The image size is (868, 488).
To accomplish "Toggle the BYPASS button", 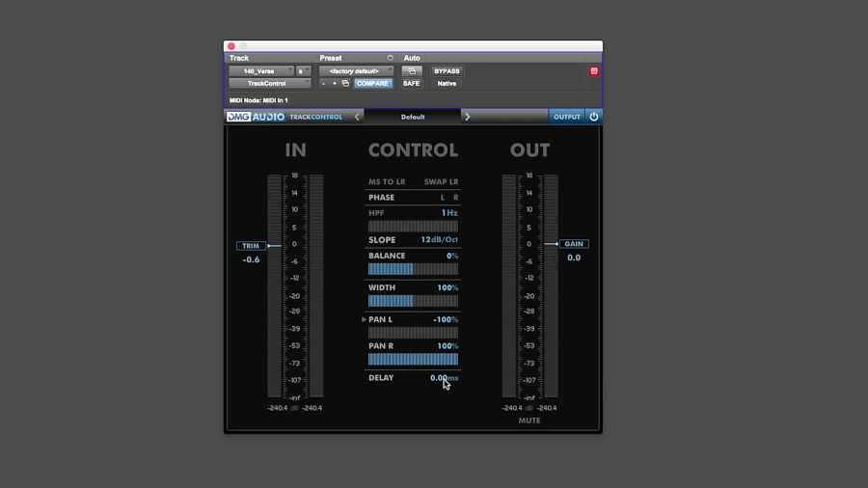I will (447, 70).
